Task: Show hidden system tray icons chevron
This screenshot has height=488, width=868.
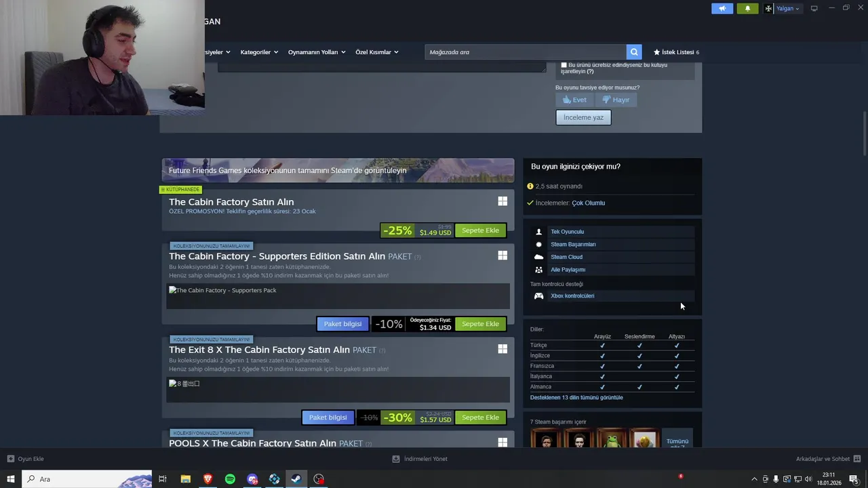Action: click(754, 479)
